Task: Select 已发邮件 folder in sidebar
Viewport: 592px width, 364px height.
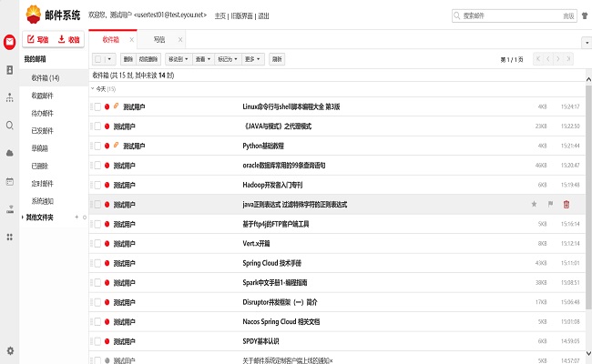Action: [x=43, y=130]
